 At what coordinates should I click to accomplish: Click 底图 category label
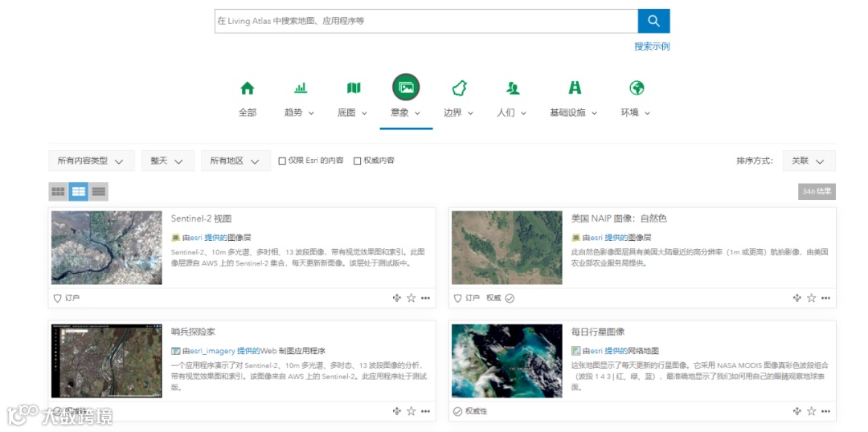(346, 112)
